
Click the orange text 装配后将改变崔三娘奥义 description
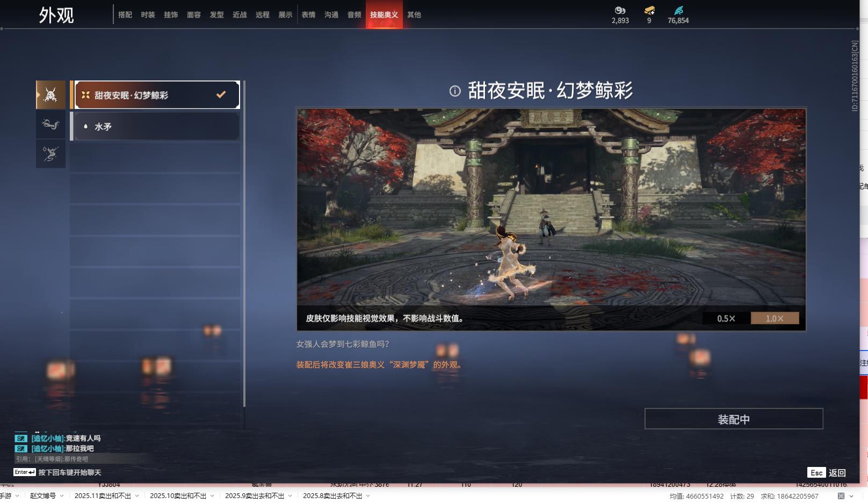pyautogui.click(x=379, y=365)
